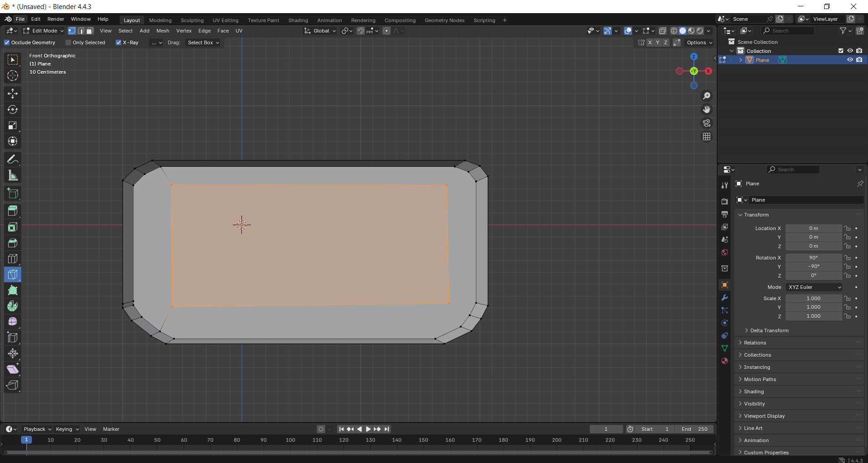Activate the Scale tool
The width and height of the screenshot is (868, 463).
click(13, 125)
